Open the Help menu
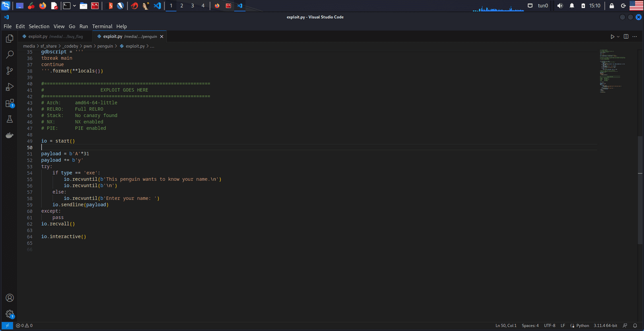 coord(122,27)
